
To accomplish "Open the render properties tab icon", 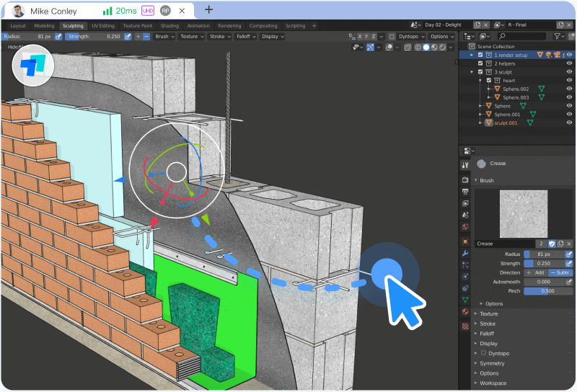I will pyautogui.click(x=465, y=179).
